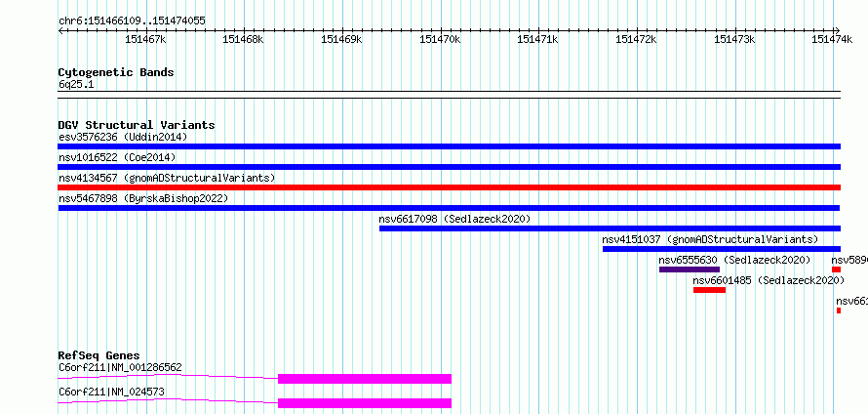The width and height of the screenshot is (868, 414).
Task: Select the nsv1016522 (Coe2014) variant bar
Action: point(449,167)
